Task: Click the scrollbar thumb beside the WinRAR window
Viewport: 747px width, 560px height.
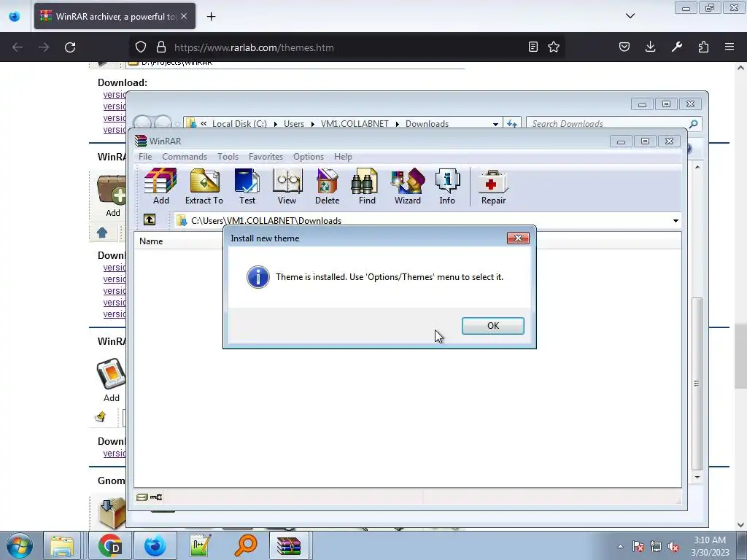Action: (x=697, y=384)
